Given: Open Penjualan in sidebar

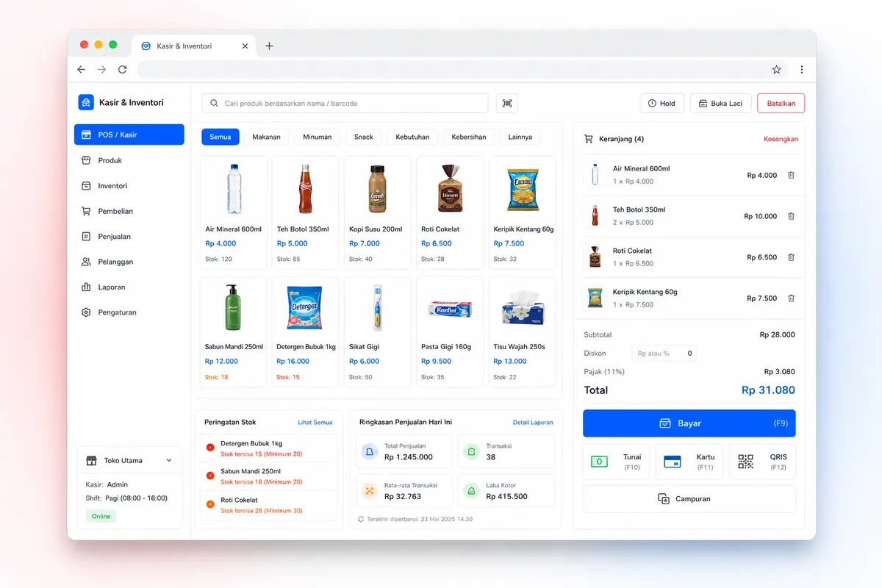Looking at the screenshot, I should tap(129, 237).
